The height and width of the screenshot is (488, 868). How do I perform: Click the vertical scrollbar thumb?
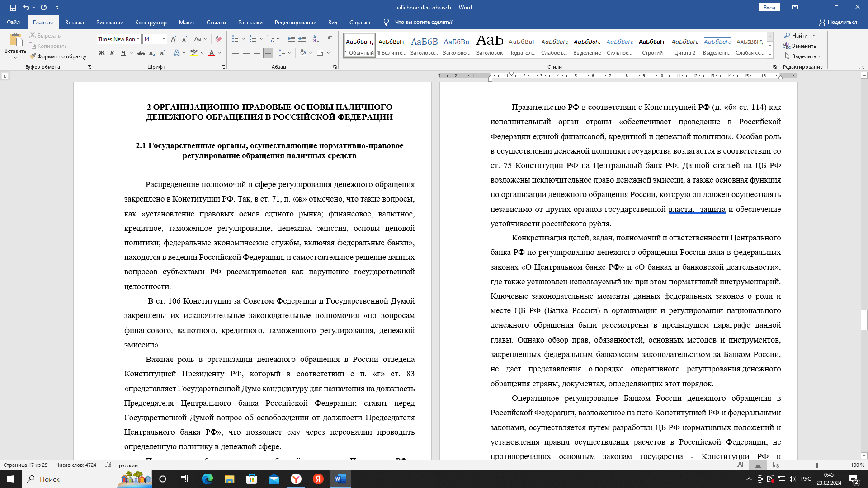864,320
